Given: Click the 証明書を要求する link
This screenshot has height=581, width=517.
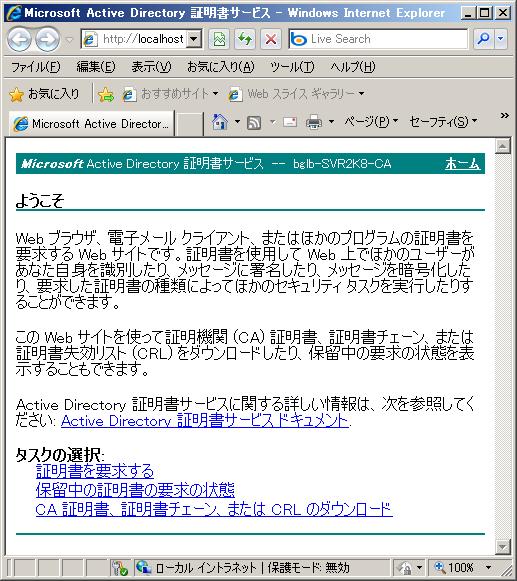Looking at the screenshot, I should (95, 471).
